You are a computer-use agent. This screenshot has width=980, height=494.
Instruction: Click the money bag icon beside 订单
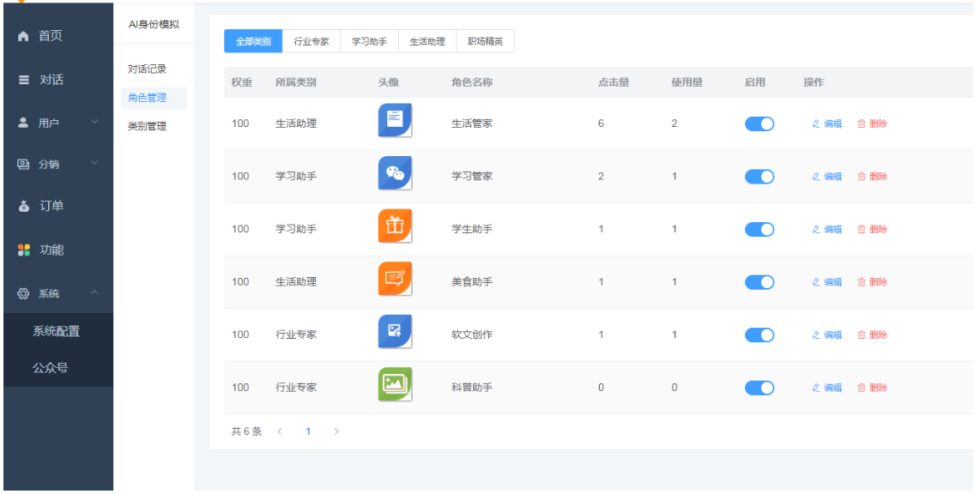click(24, 206)
